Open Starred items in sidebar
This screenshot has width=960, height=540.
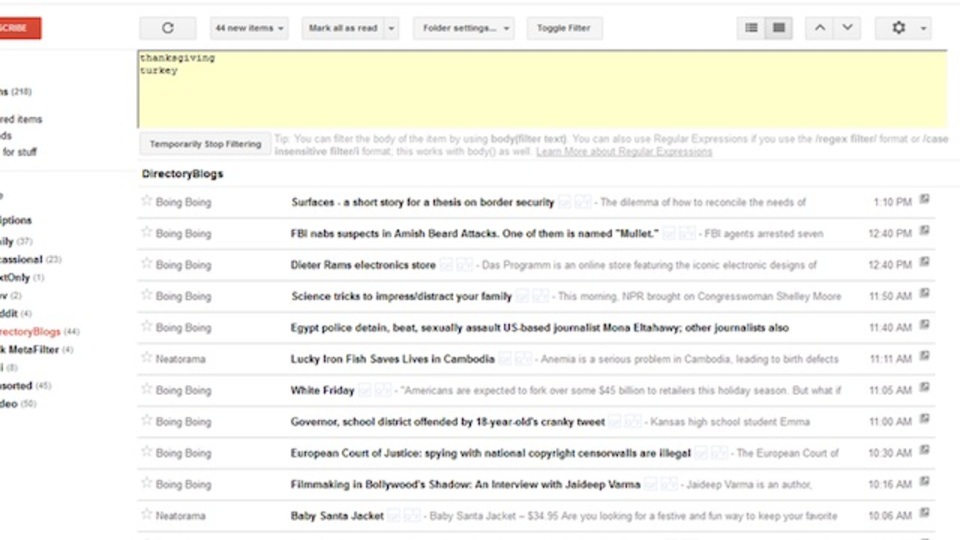(21, 119)
